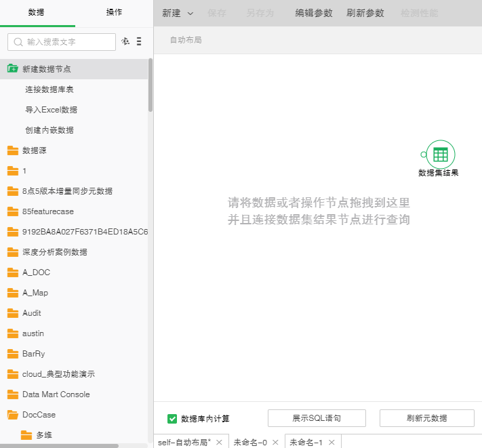
Task: Click the folder icon named 1
Action: (13, 171)
